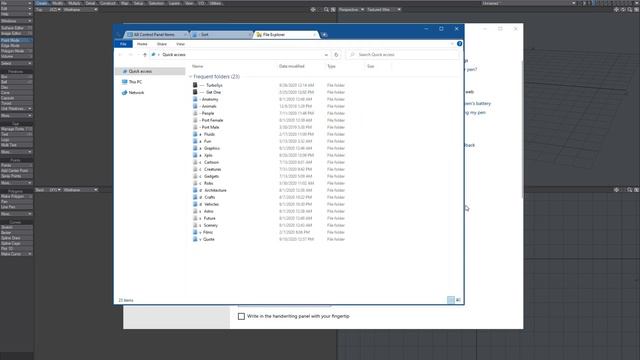Open the Surface Editor

16,28
